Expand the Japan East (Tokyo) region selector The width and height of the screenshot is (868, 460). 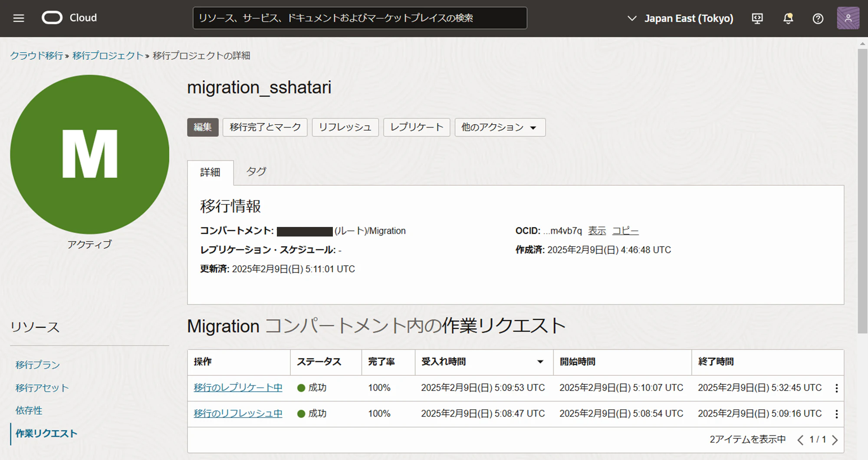(681, 18)
